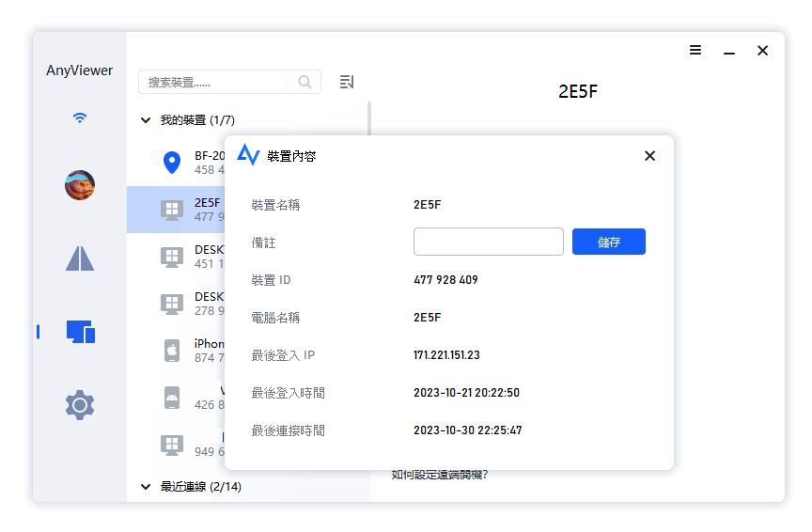Click the search magnifier icon
This screenshot has width=812, height=532.
tap(305, 83)
